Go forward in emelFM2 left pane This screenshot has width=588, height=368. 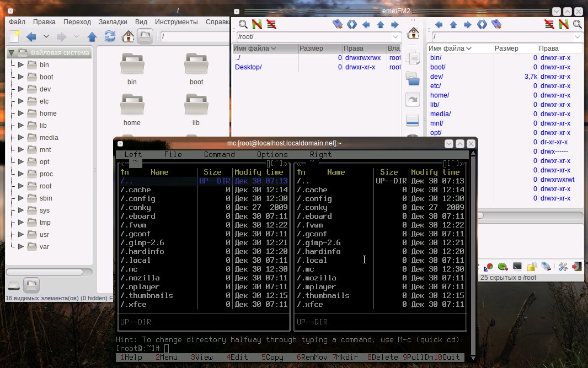point(394,25)
